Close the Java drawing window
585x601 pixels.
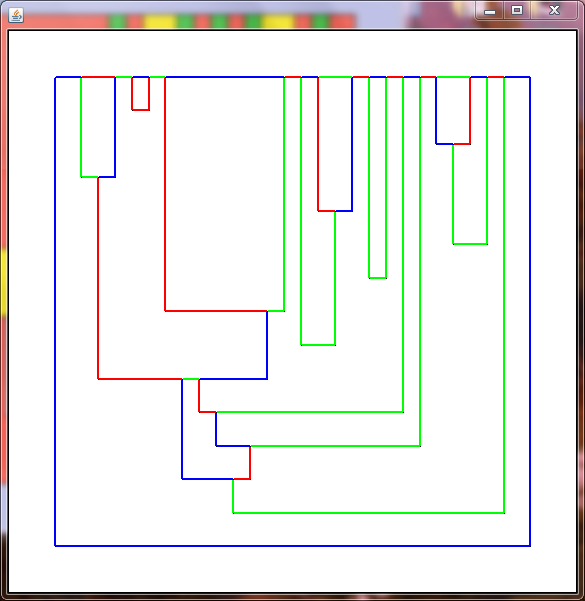click(x=554, y=10)
